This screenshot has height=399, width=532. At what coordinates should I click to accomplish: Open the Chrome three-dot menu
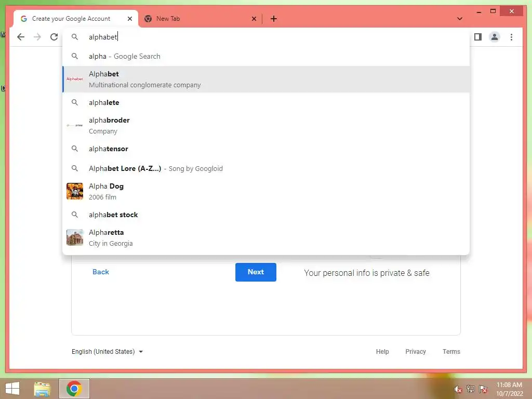511,37
